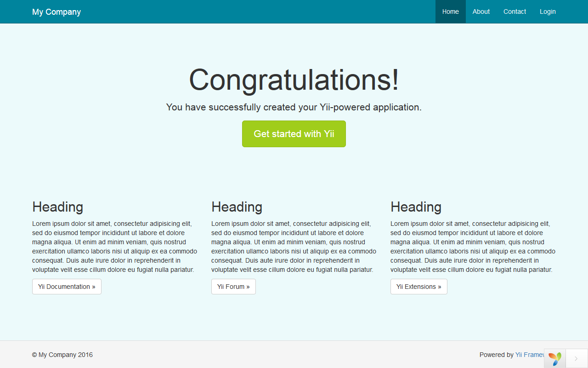
Task: Select Login in the navbar
Action: tap(548, 11)
